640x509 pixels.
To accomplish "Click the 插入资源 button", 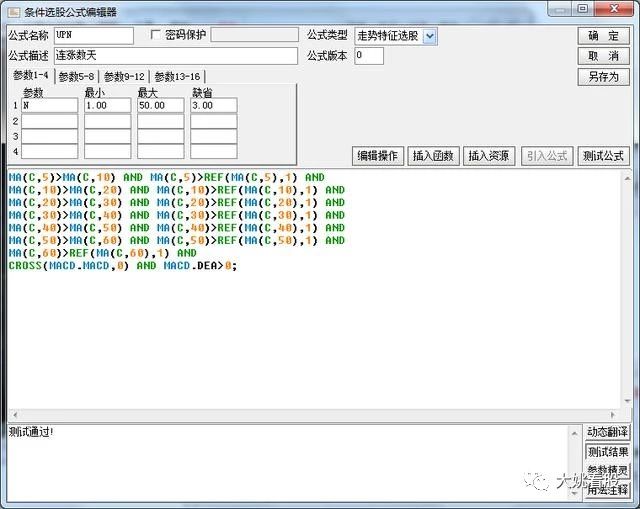I will pyautogui.click(x=489, y=156).
